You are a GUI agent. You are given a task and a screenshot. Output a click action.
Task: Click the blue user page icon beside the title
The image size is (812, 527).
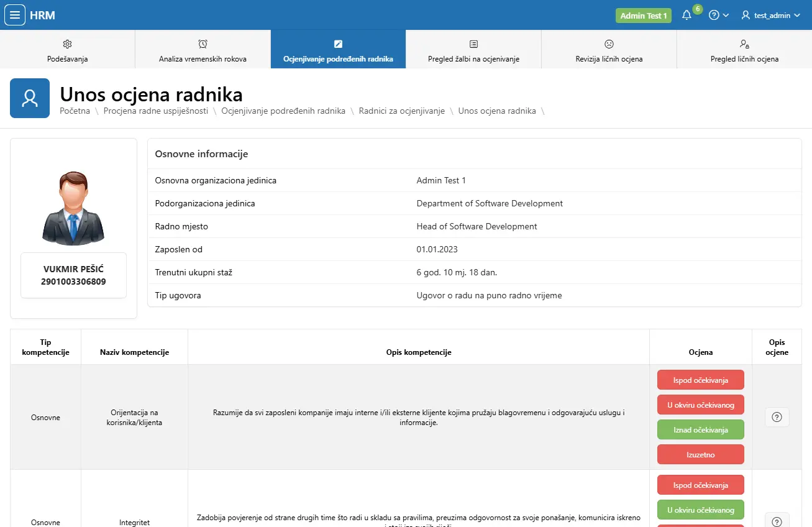click(30, 98)
